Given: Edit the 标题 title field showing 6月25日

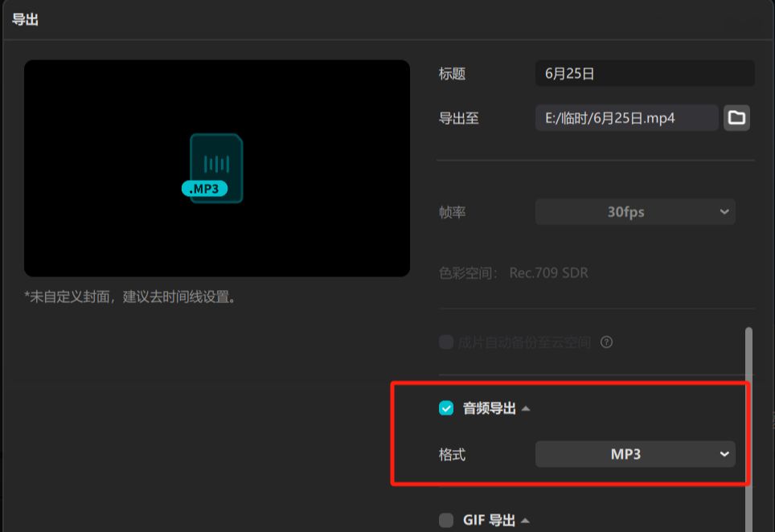Looking at the screenshot, I should [643, 73].
